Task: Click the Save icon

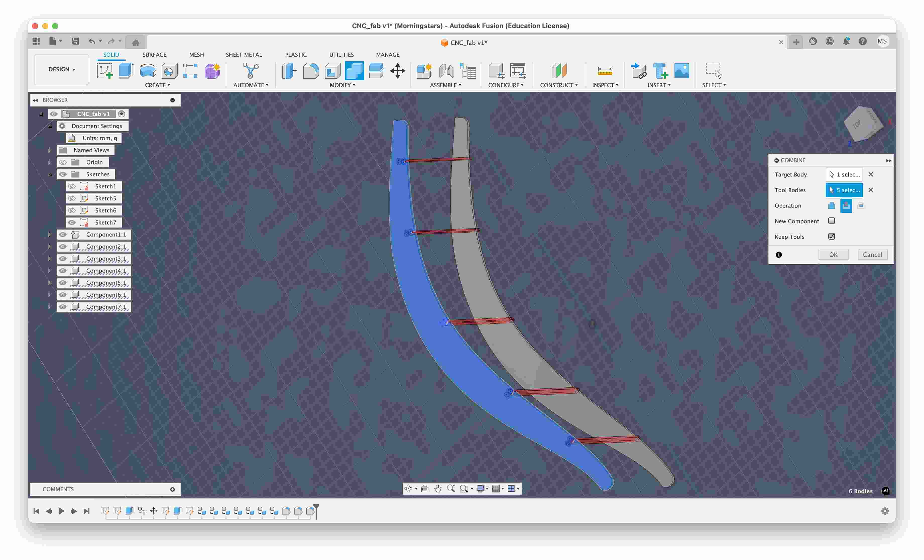Action: 75,41
